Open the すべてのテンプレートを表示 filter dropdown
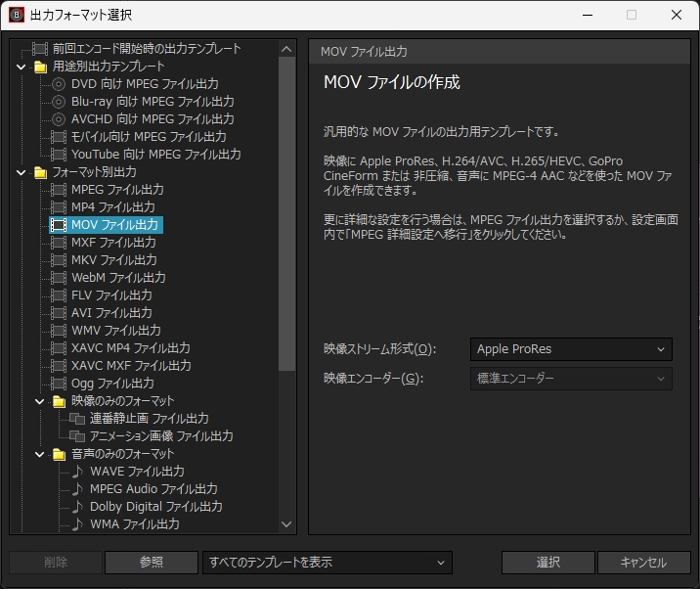 [x=327, y=563]
